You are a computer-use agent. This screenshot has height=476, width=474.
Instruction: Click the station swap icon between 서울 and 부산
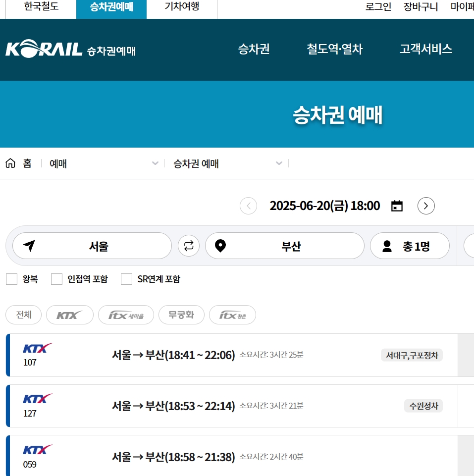189,246
